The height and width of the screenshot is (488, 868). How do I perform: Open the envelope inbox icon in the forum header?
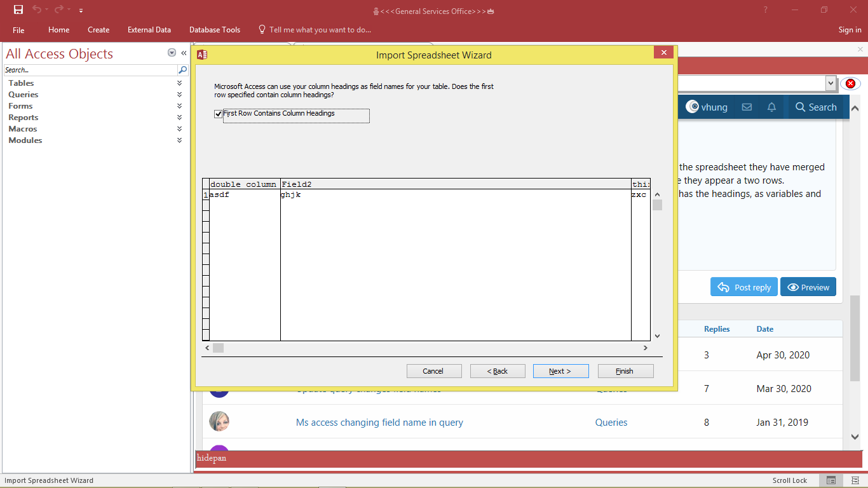747,107
